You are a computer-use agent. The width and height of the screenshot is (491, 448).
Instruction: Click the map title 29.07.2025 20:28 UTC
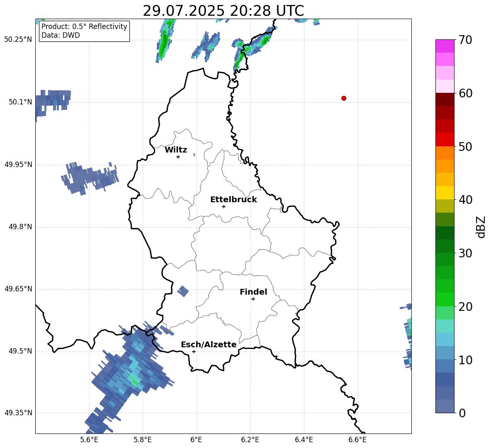224,11
